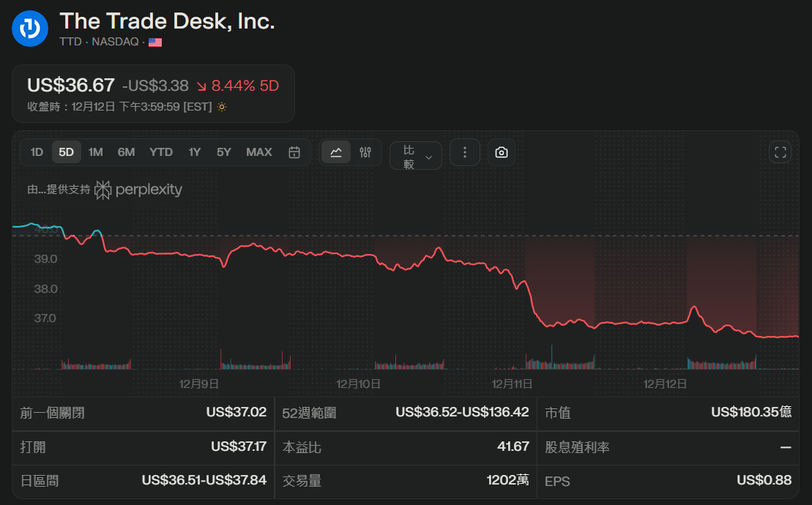Click previous close value US$37.02
This screenshot has width=812, height=505.
[236, 412]
